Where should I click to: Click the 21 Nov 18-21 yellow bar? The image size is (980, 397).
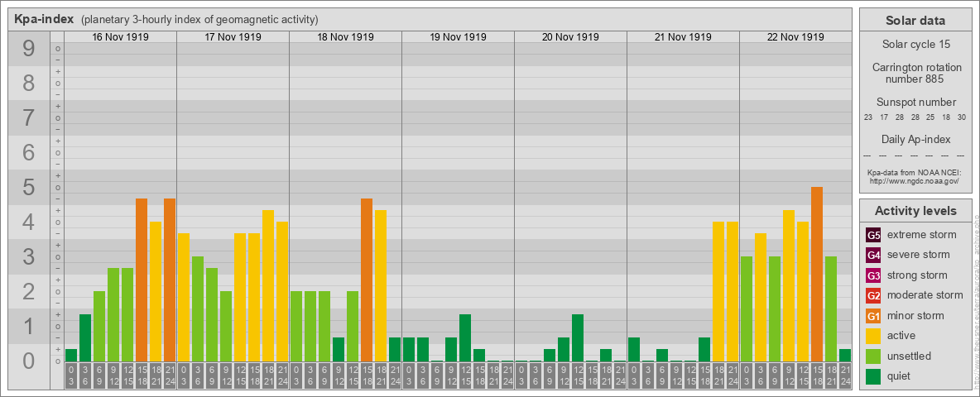coord(718,291)
